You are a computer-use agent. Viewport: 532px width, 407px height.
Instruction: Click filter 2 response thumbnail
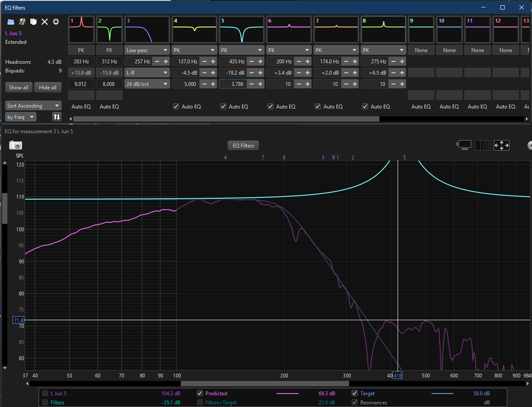tap(109, 30)
